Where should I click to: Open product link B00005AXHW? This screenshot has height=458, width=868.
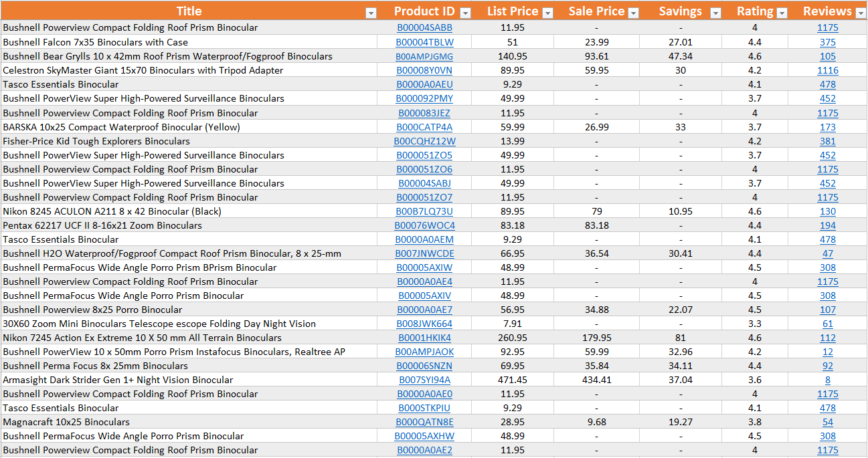(x=425, y=436)
